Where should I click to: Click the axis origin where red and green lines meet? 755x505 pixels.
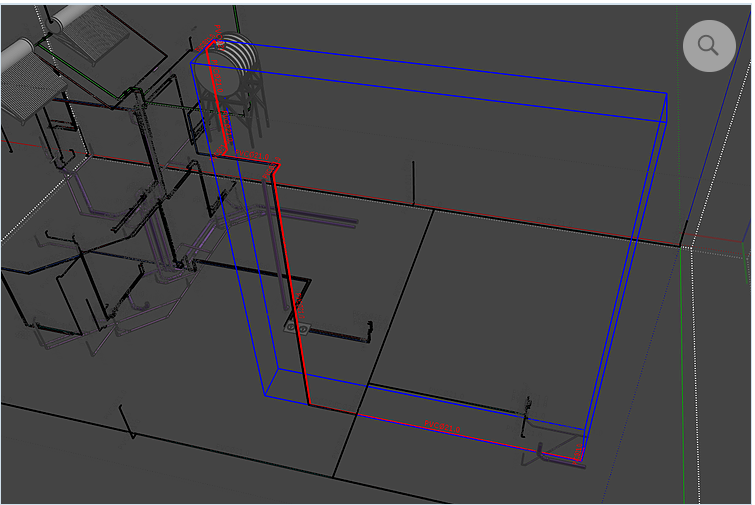[681, 246]
